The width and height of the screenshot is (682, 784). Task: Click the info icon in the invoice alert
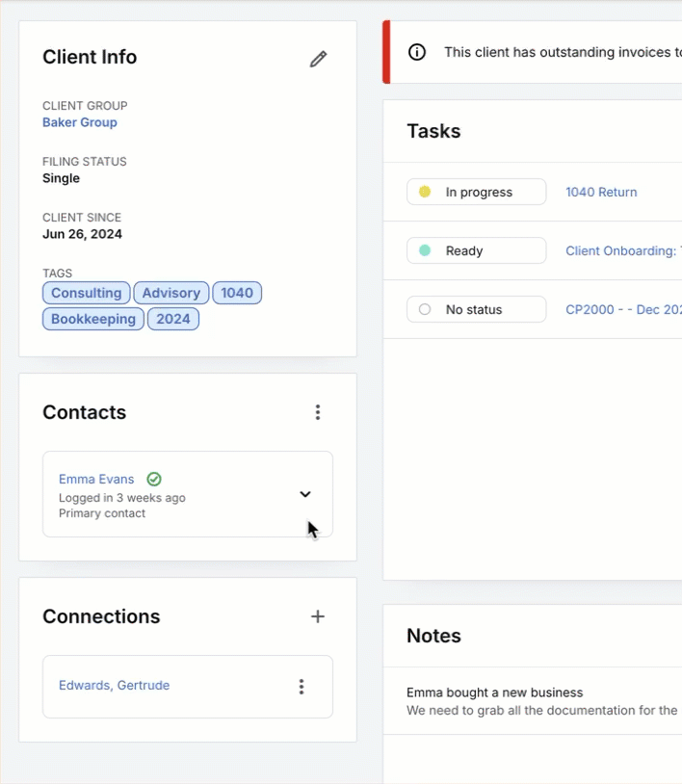[x=417, y=52]
